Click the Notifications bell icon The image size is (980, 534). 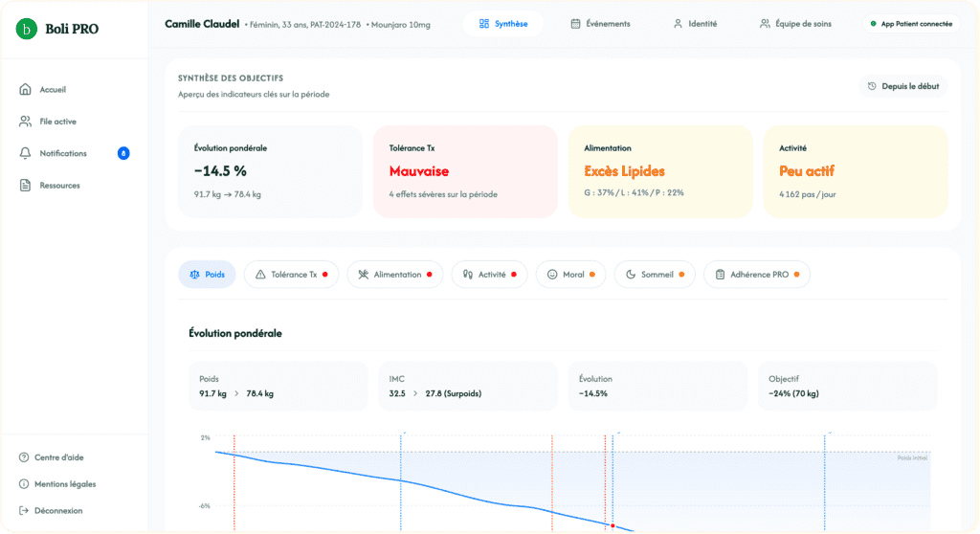click(x=26, y=153)
